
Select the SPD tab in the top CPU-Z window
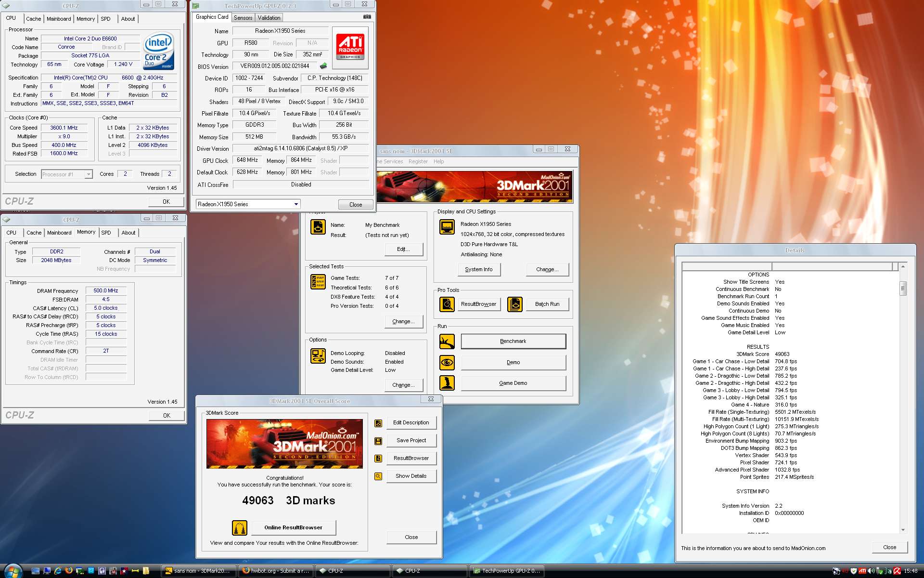coord(106,19)
